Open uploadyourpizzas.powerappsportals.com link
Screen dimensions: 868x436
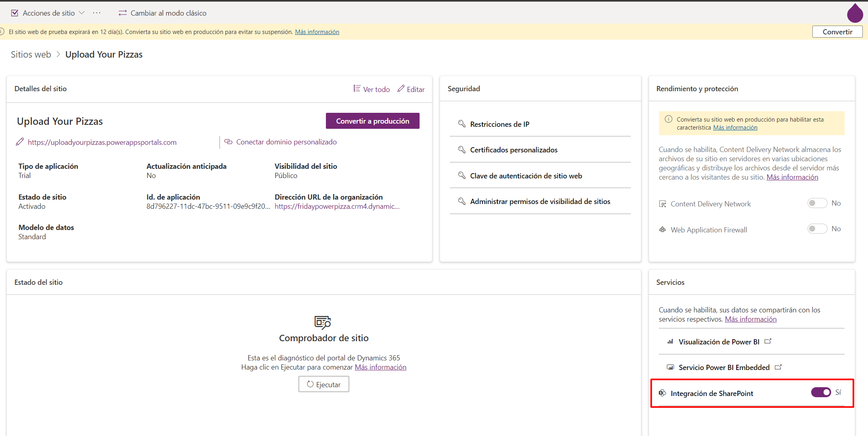point(102,142)
